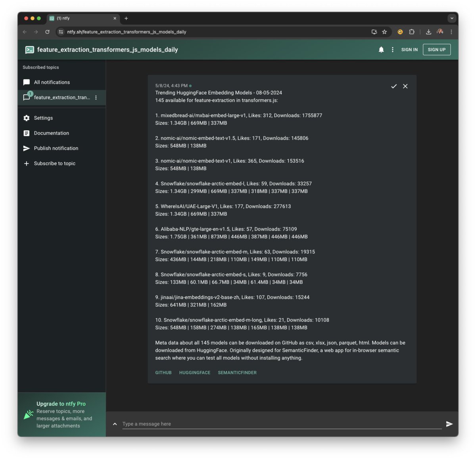Screen dimensions: 476x460
Task: Click the SIGN UP button
Action: 437,50
